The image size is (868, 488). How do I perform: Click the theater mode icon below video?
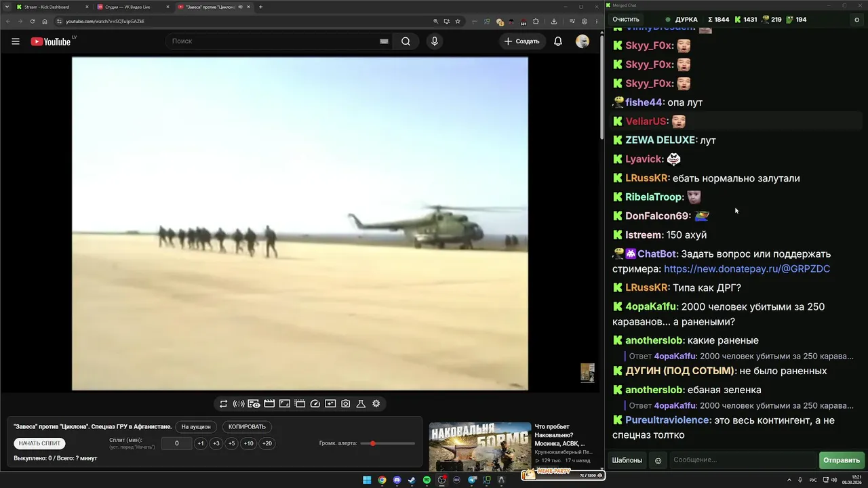300,404
